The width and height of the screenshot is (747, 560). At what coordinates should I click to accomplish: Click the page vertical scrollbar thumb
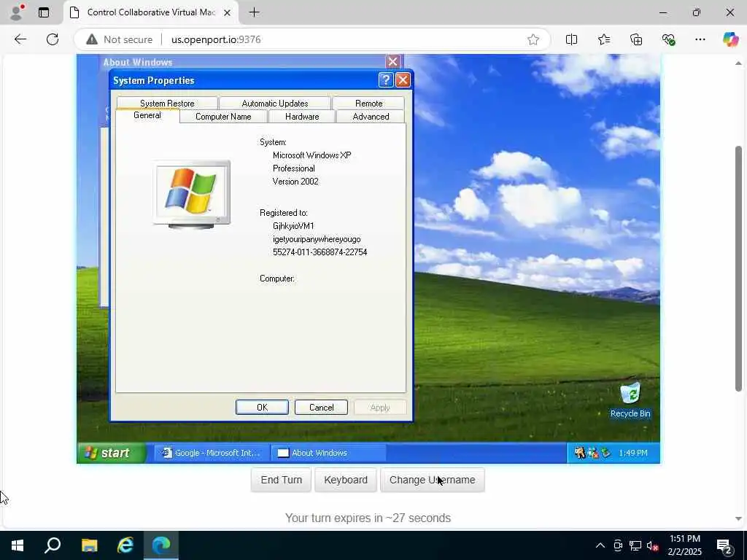[738, 268]
